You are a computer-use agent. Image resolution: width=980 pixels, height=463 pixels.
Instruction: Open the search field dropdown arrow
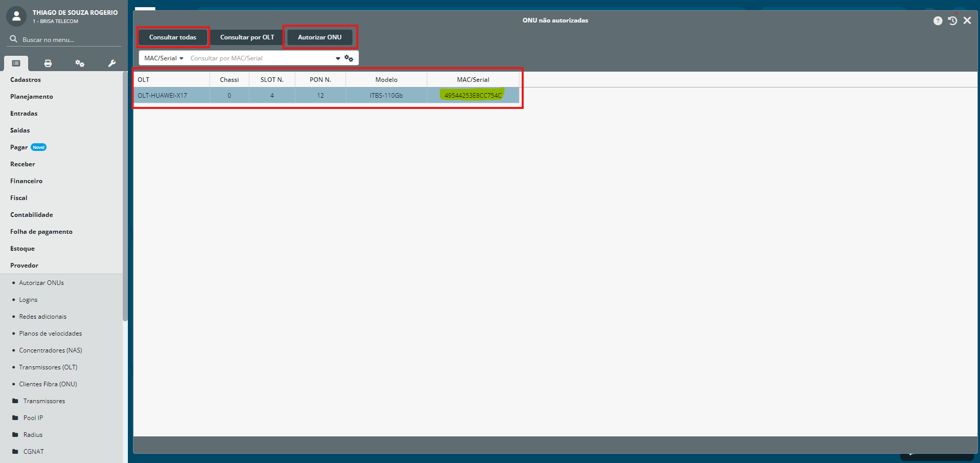[338, 58]
